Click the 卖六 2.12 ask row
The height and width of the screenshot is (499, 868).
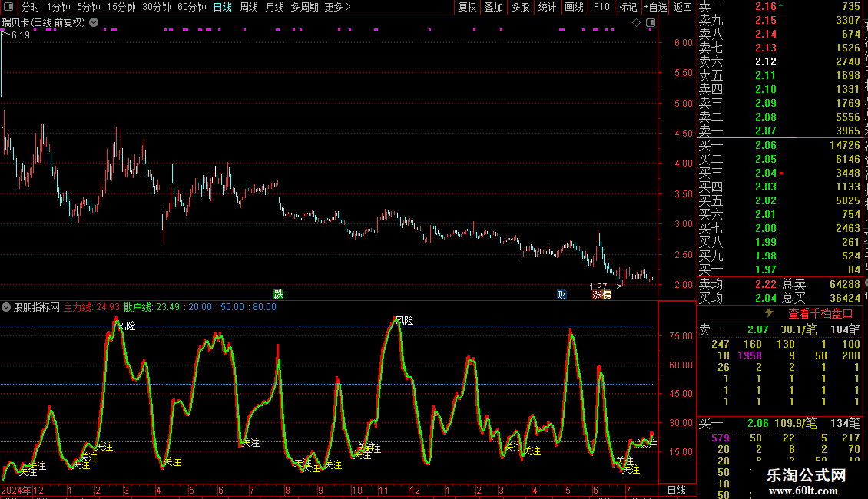(x=780, y=61)
